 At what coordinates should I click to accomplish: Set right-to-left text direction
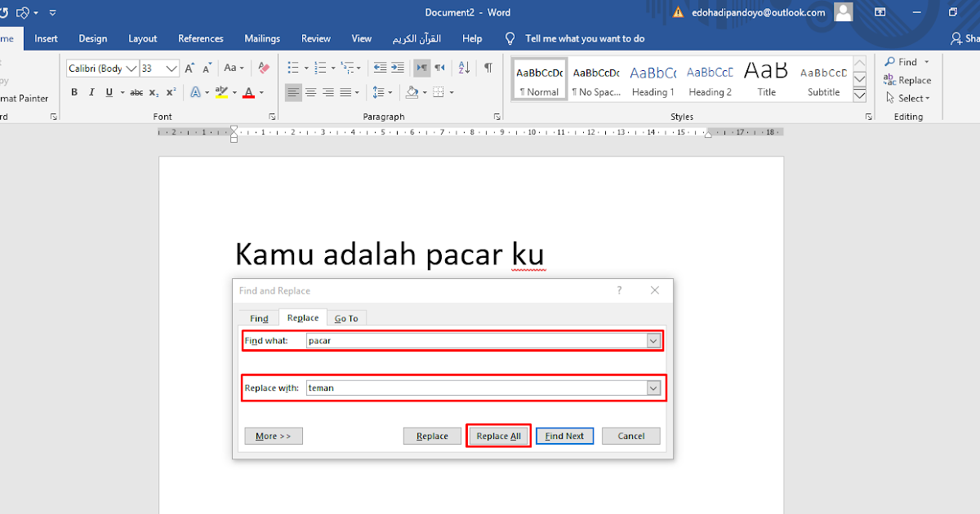coord(439,68)
